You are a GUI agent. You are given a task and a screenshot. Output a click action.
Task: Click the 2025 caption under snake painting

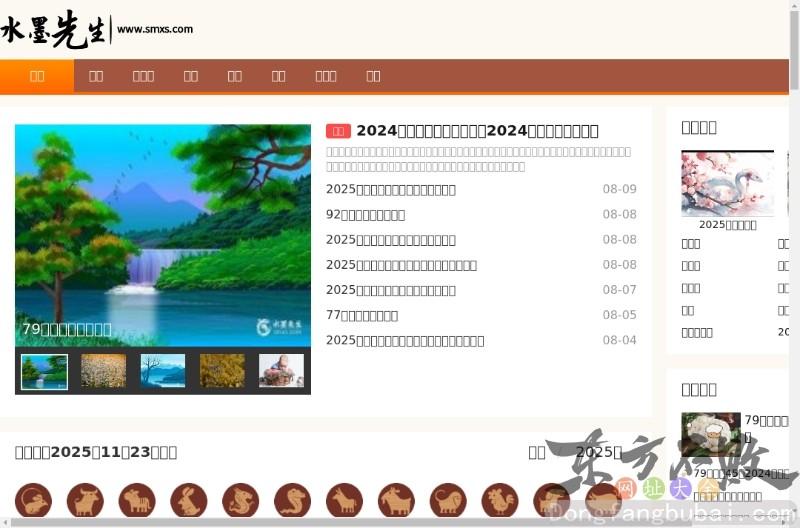pyautogui.click(x=728, y=225)
